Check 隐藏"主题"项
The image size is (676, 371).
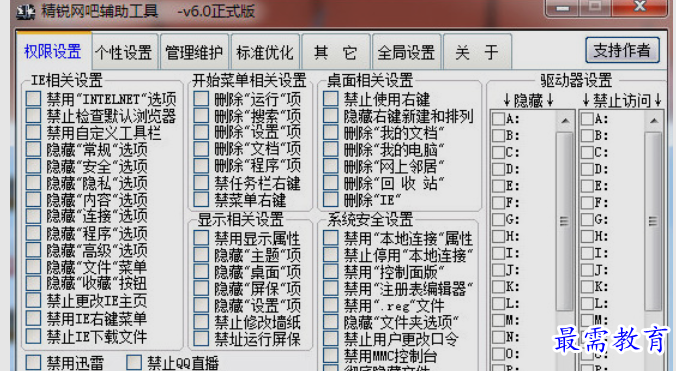[x=201, y=254]
